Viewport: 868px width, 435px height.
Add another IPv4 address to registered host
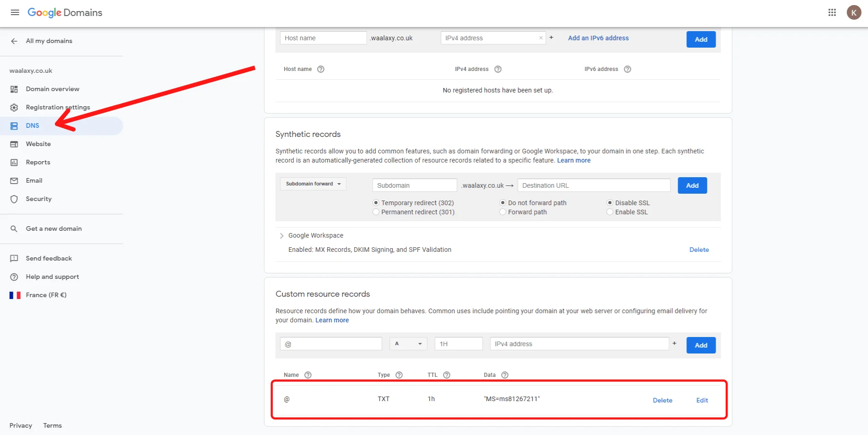[551, 38]
